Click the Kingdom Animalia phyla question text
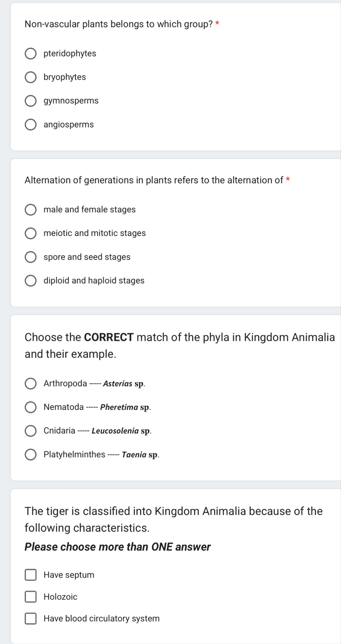The width and height of the screenshot is (341, 644). click(x=180, y=345)
